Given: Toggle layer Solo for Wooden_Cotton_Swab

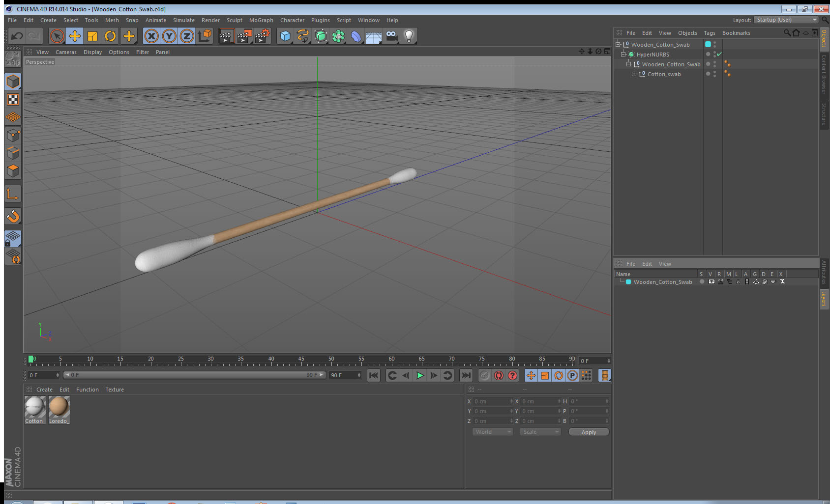Looking at the screenshot, I should tap(702, 281).
